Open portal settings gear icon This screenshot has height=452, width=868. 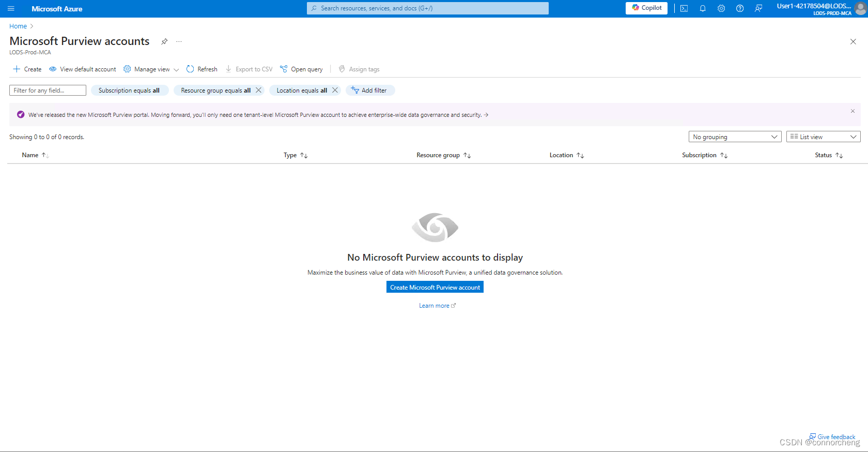coord(721,8)
